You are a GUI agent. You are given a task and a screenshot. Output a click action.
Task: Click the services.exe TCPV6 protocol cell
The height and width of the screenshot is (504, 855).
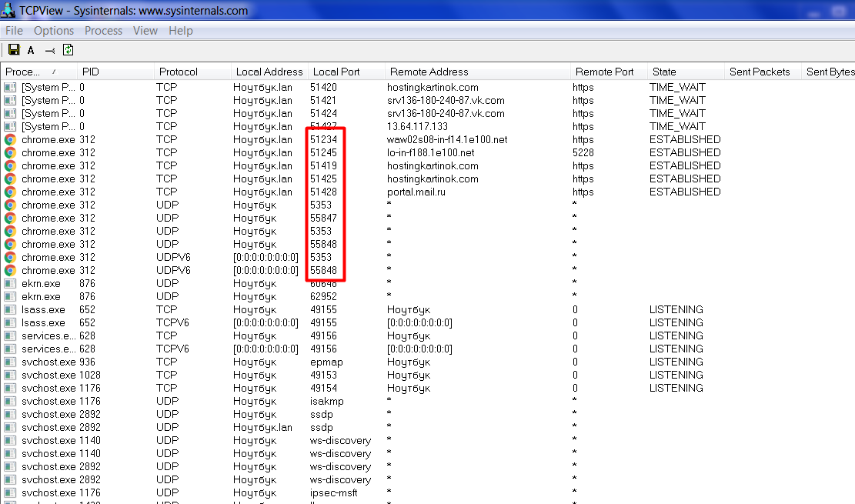tap(172, 349)
